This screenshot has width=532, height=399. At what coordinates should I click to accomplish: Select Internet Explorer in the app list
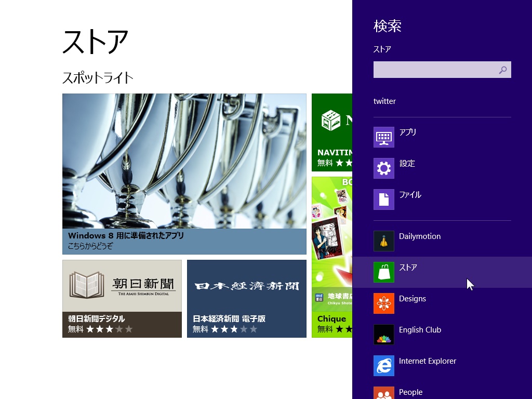click(428, 361)
